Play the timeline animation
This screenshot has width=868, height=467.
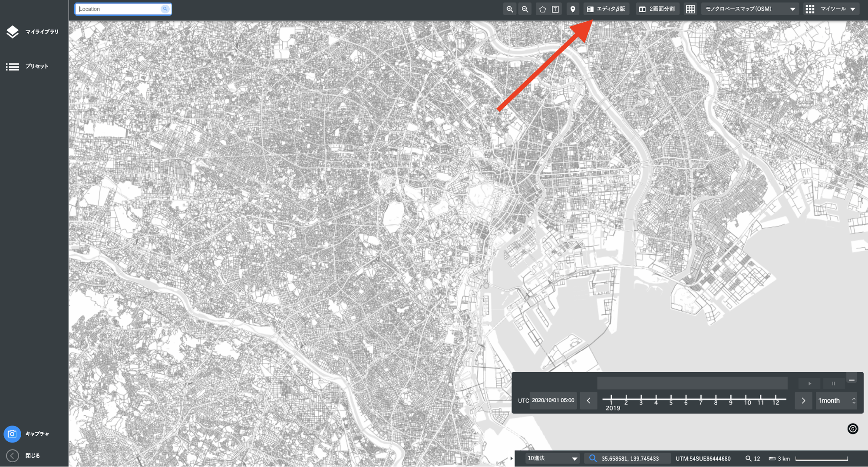click(x=809, y=384)
